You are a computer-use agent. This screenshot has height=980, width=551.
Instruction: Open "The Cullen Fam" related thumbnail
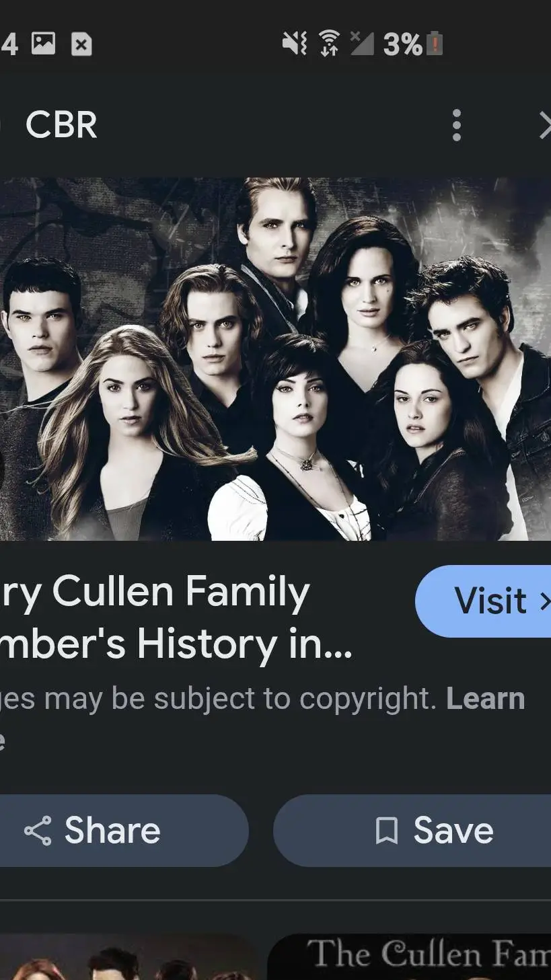click(x=409, y=956)
